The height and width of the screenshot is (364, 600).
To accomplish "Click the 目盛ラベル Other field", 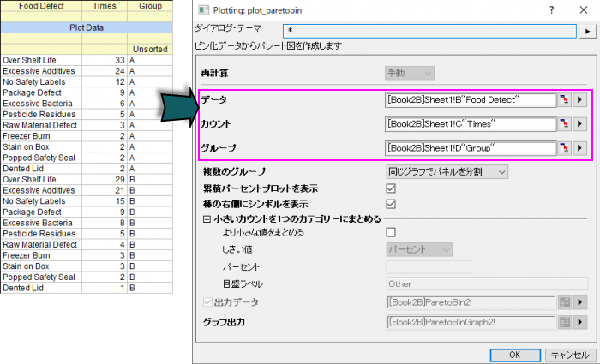I will tap(487, 284).
